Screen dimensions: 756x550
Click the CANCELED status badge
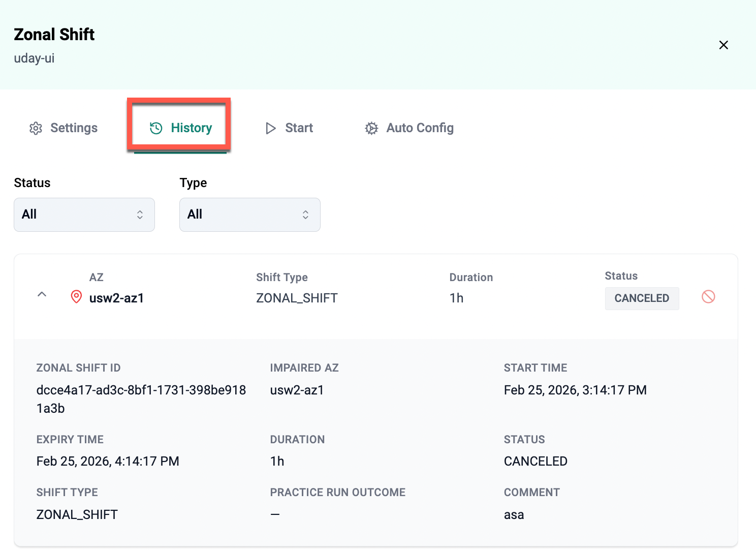coord(641,298)
